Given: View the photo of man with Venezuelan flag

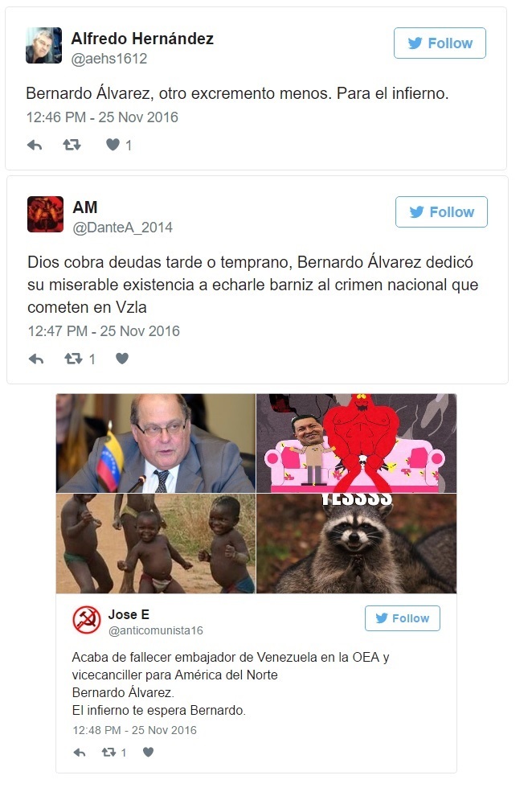Looking at the screenshot, I should (x=156, y=443).
